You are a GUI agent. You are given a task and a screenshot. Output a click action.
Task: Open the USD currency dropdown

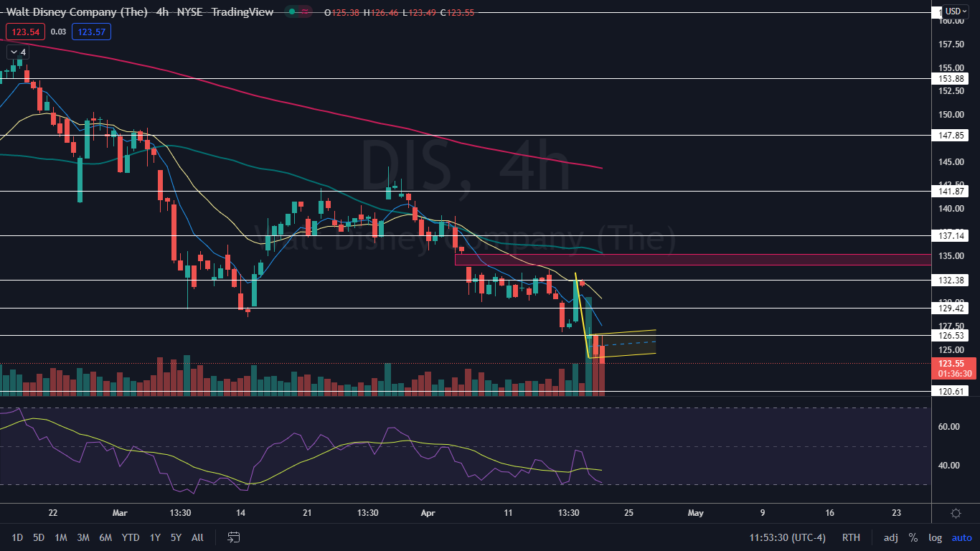coord(955,11)
